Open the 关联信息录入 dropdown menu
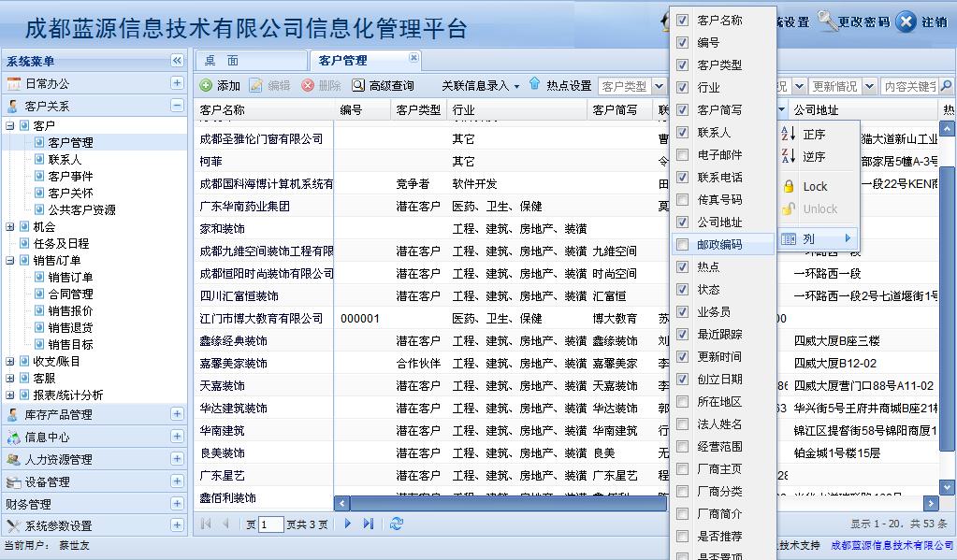The height and width of the screenshot is (560, 957). pyautogui.click(x=481, y=86)
